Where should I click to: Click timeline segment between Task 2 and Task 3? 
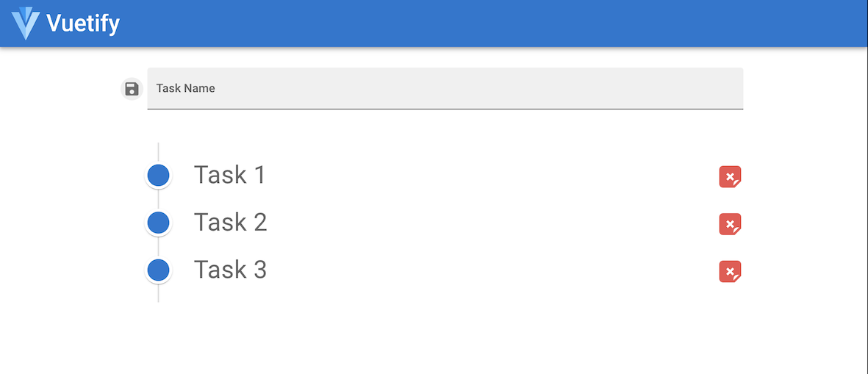pyautogui.click(x=159, y=247)
